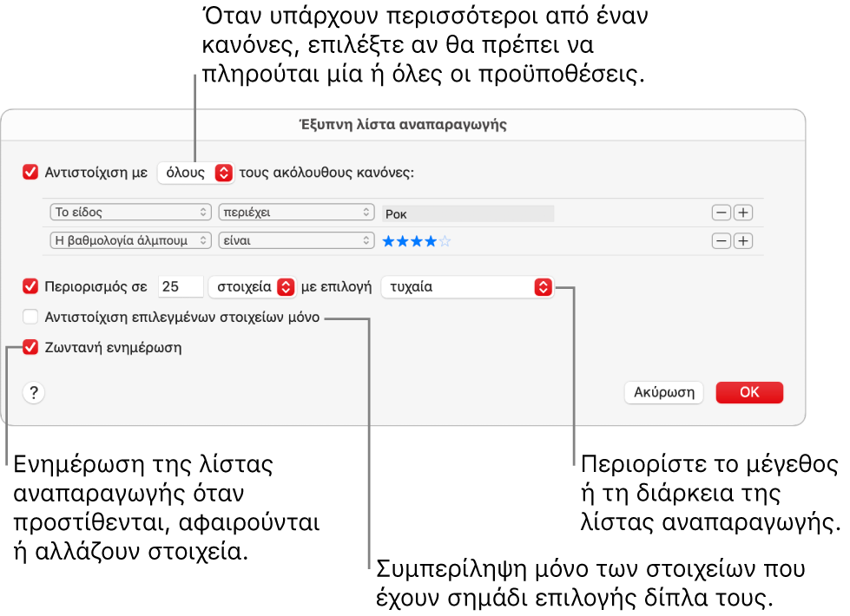850x616 pixels.
Task: Click the Ακύρωση button
Action: point(663,392)
